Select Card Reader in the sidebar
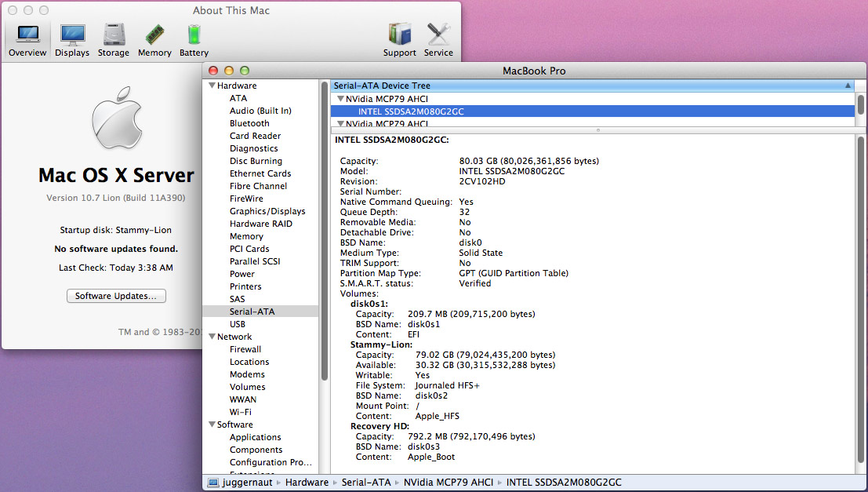This screenshot has width=868, height=492. click(255, 136)
